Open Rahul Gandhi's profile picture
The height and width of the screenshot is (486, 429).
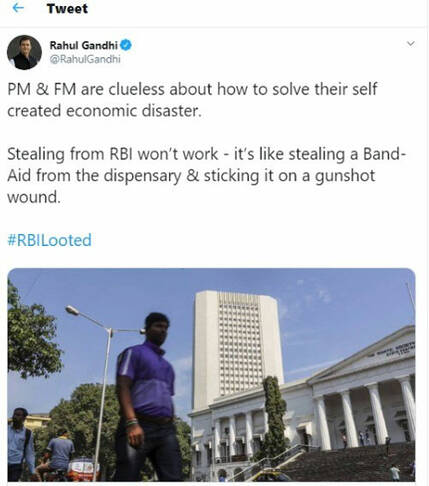(24, 52)
